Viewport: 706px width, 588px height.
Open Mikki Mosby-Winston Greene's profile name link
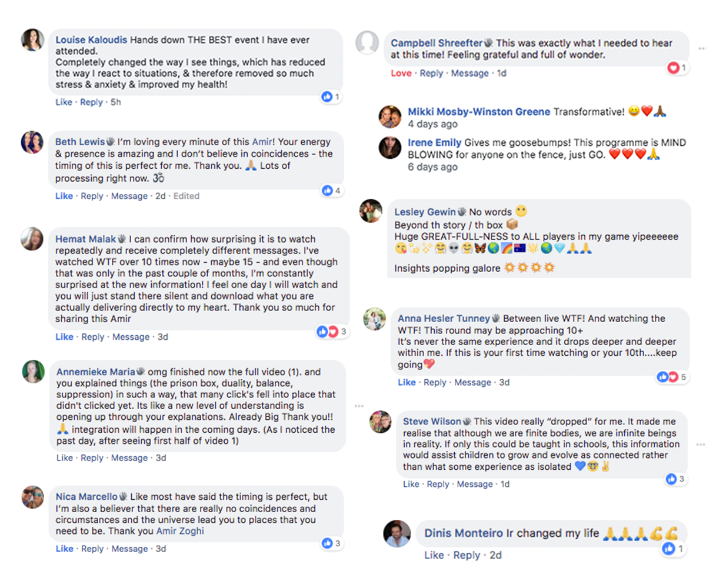(x=479, y=112)
